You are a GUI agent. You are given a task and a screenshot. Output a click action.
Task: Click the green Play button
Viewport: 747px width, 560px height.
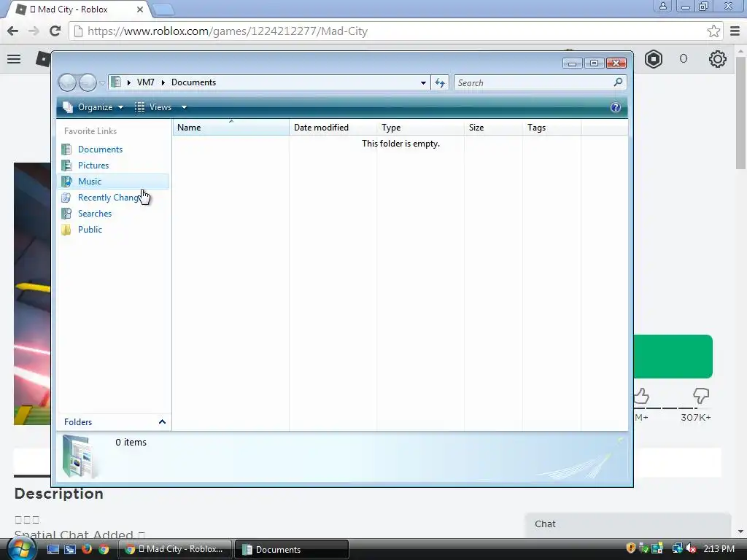click(x=673, y=357)
